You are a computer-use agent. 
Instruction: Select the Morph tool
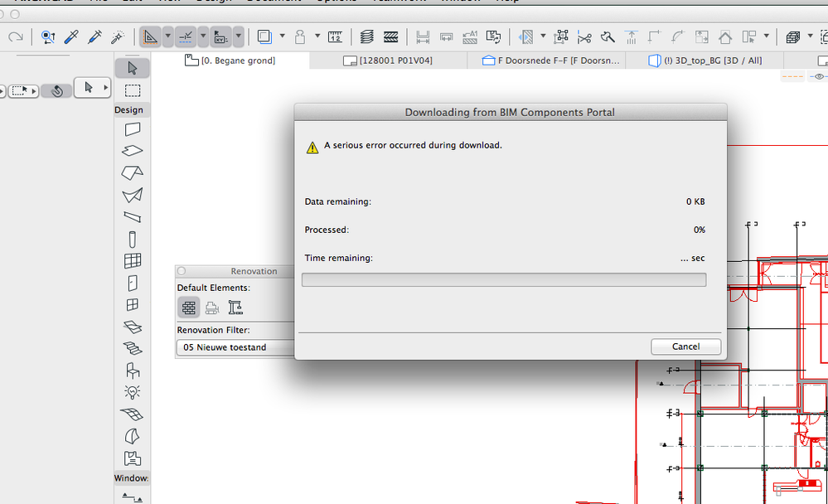click(x=132, y=436)
